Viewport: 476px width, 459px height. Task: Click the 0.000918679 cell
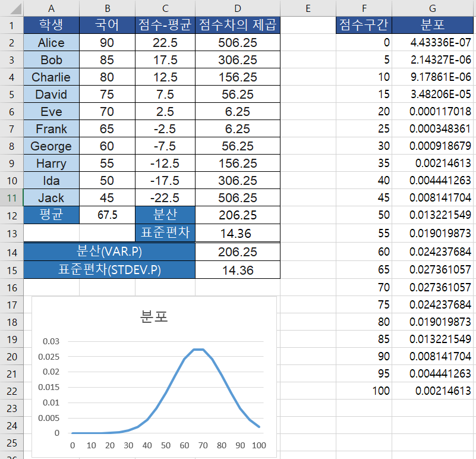(433, 146)
